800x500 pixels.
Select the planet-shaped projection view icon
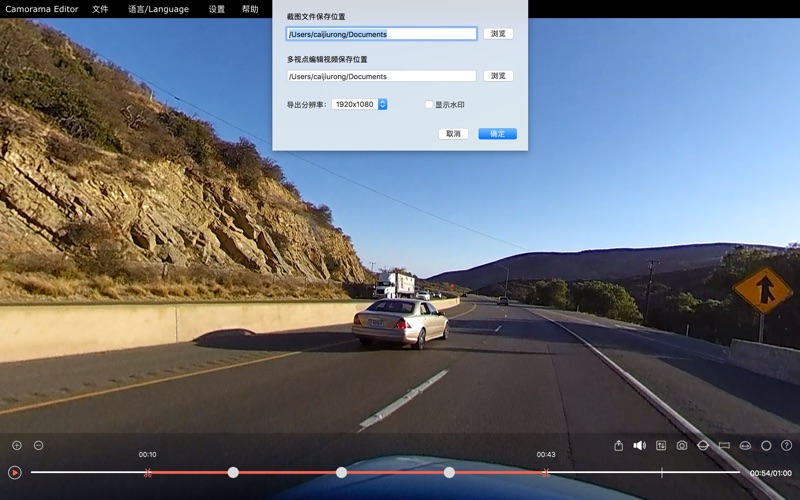pyautogui.click(x=703, y=445)
